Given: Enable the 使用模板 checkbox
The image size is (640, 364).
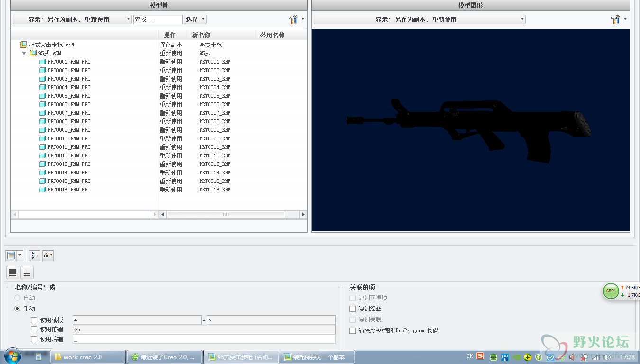Looking at the screenshot, I should tap(34, 320).
